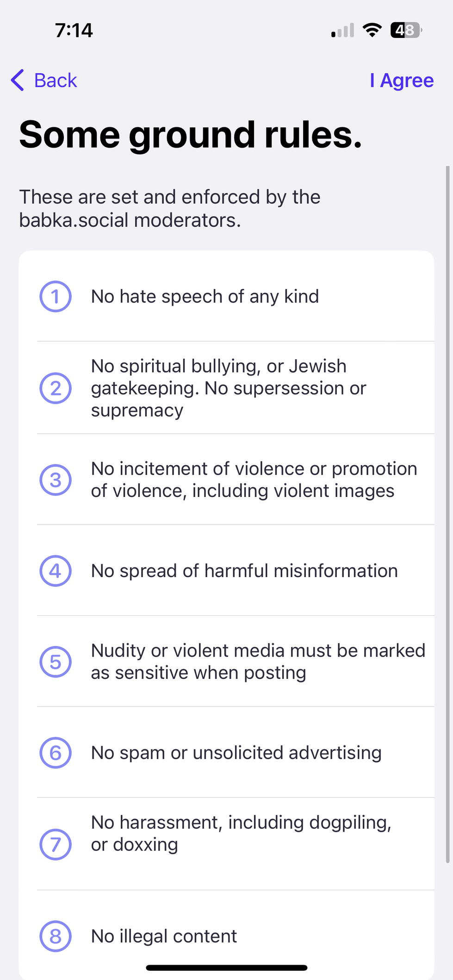Tap the battery level indicator
Viewport: 453px width, 980px height.
tap(406, 30)
